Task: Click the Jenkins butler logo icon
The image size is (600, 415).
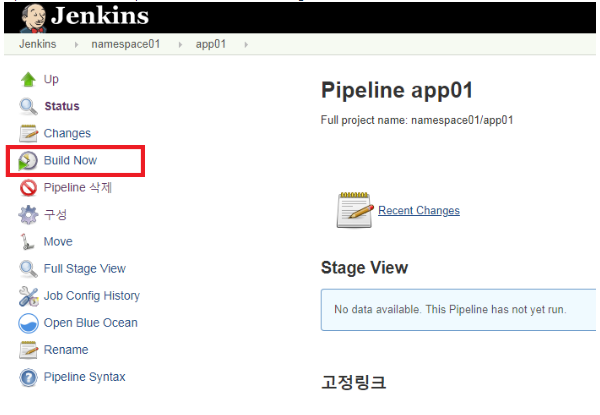Action: pos(34,18)
